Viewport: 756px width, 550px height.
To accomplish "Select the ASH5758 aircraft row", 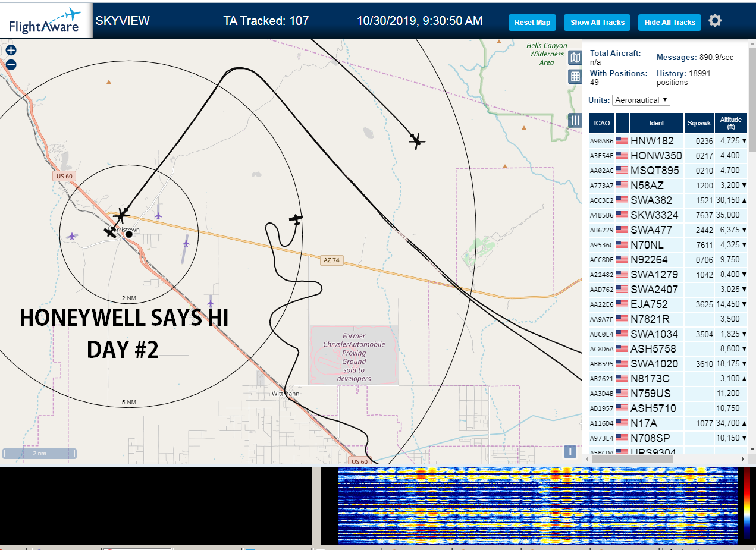I will pos(668,349).
